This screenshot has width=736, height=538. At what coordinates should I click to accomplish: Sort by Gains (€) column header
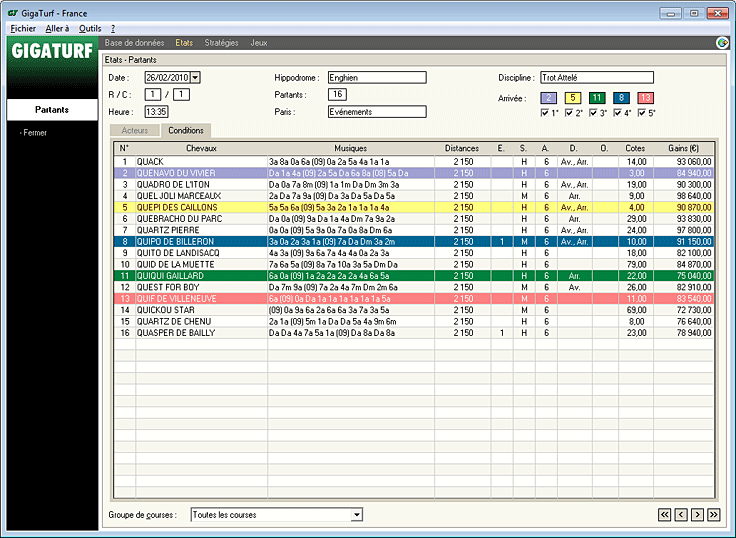[683, 148]
